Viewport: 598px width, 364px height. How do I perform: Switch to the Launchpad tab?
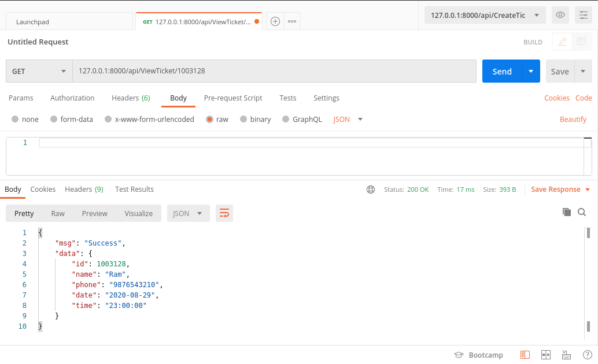[x=69, y=22]
